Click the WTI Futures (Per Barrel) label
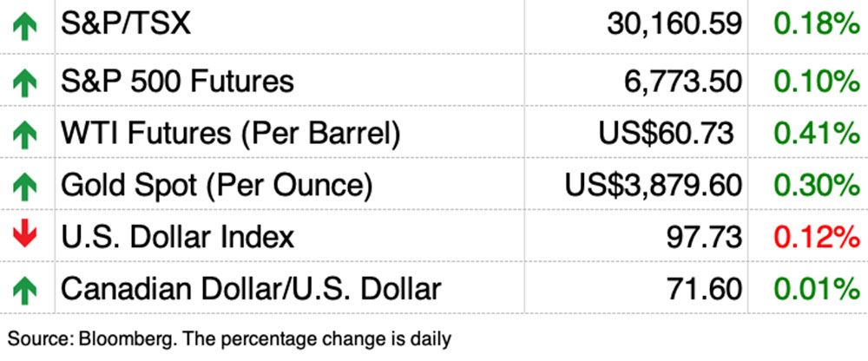The height and width of the screenshot is (361, 868). coord(230,134)
